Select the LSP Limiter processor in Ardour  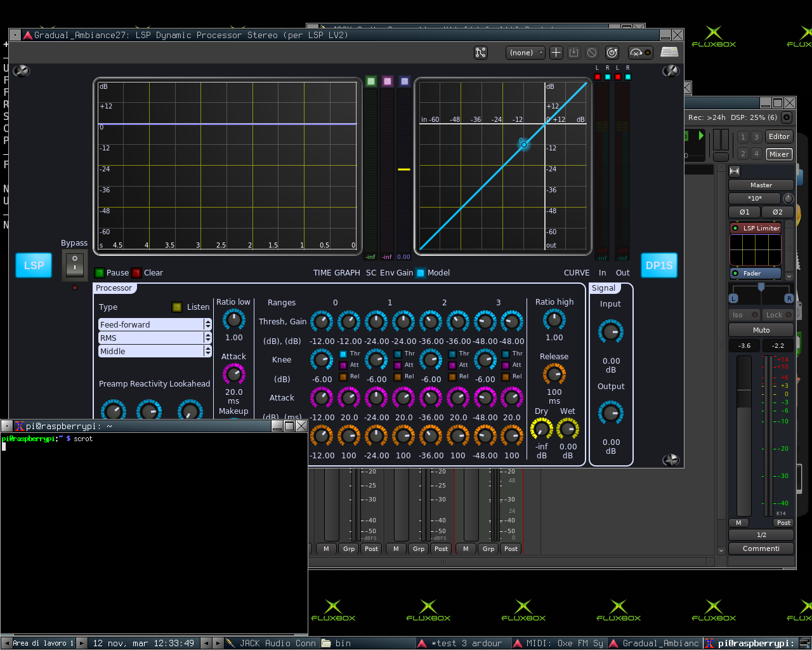coord(756,229)
